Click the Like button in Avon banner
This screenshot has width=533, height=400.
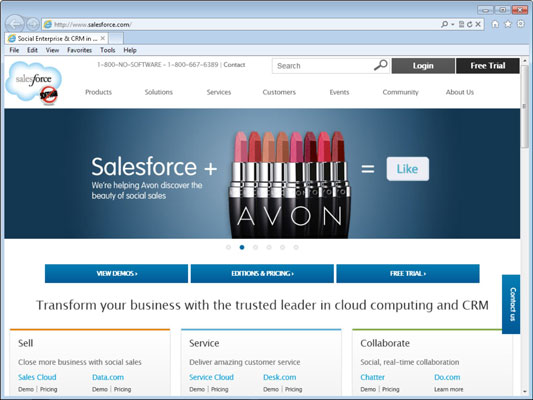point(408,169)
